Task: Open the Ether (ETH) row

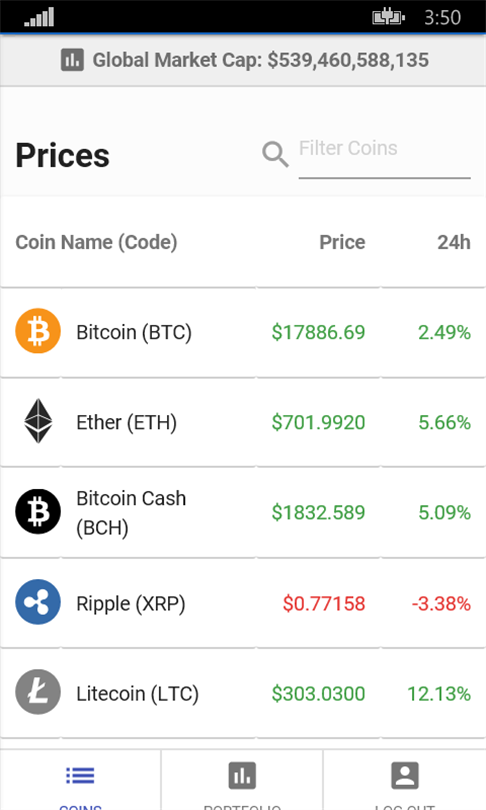Action: pos(243,422)
